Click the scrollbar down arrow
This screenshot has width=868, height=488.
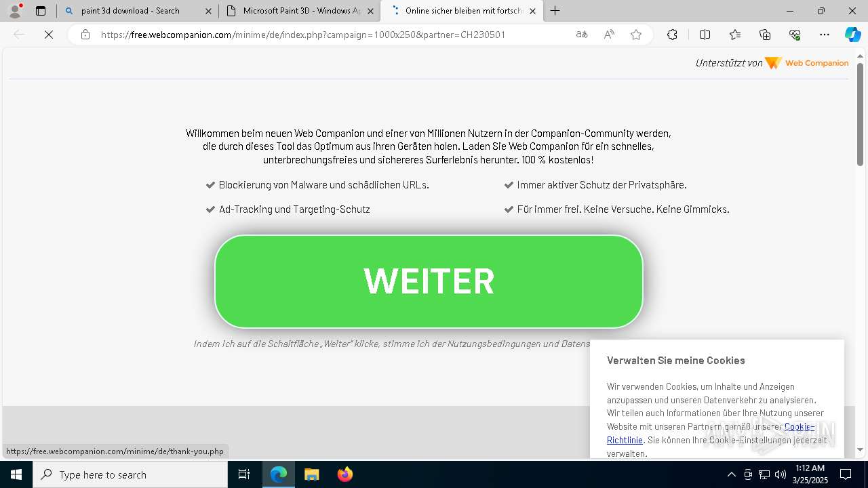click(x=860, y=449)
